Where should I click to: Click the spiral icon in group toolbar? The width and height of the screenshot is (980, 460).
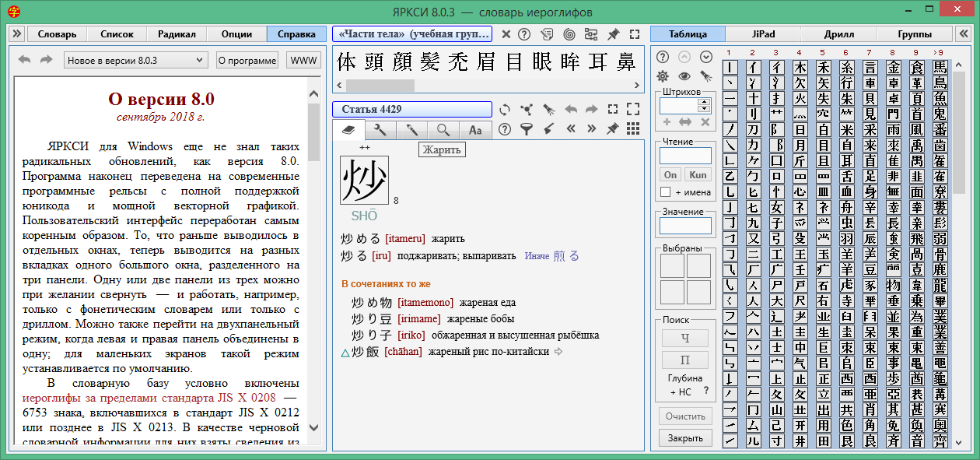(x=569, y=34)
